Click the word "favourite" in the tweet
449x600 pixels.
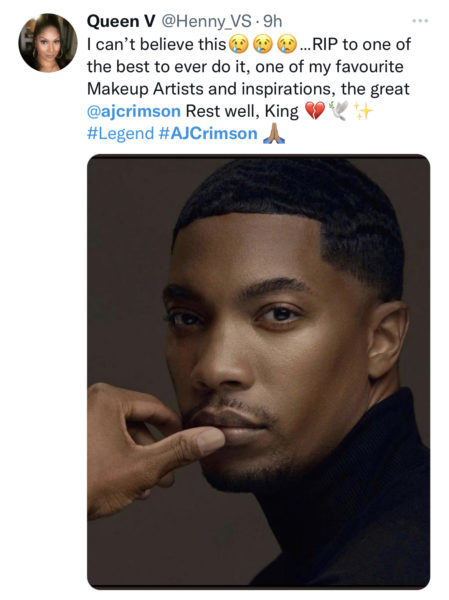[x=369, y=67]
